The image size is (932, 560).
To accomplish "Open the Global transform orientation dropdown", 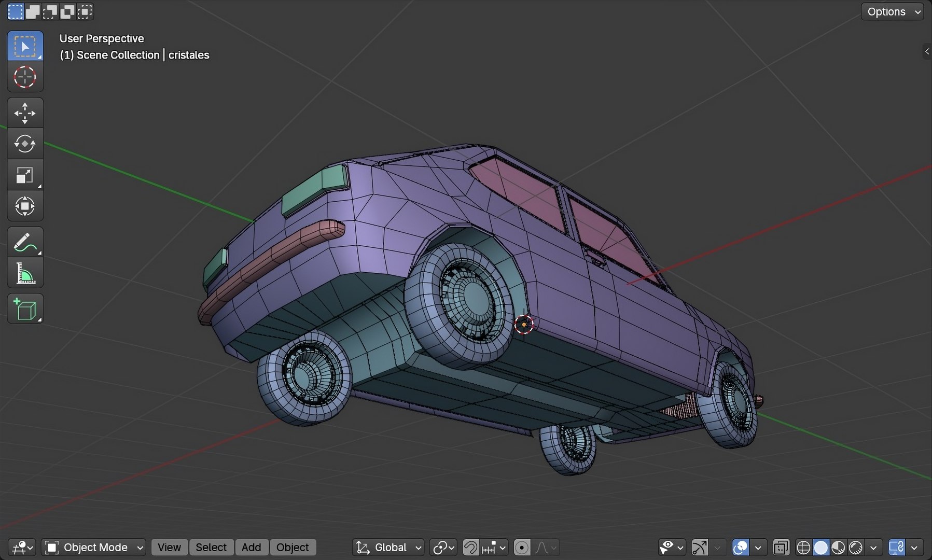I will [x=388, y=547].
